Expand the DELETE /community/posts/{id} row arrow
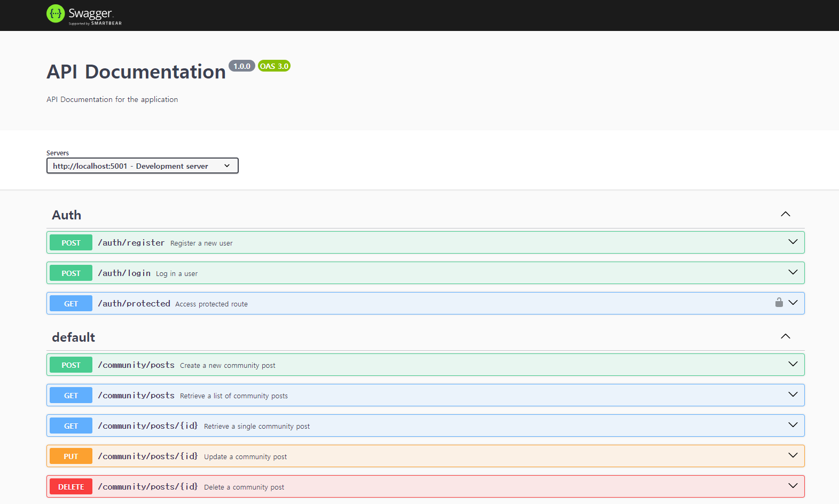839x504 pixels. pos(793,486)
